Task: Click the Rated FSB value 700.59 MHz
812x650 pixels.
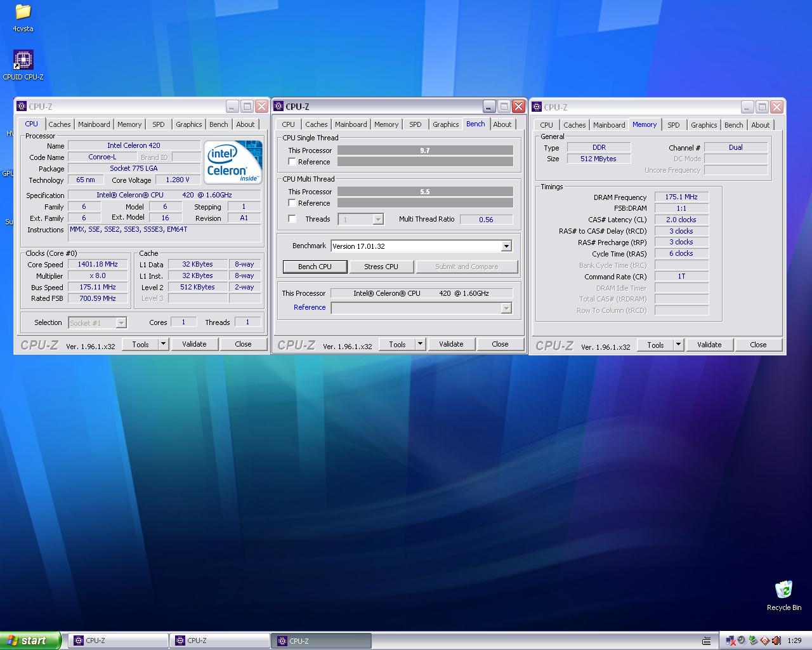Action: pyautogui.click(x=98, y=298)
